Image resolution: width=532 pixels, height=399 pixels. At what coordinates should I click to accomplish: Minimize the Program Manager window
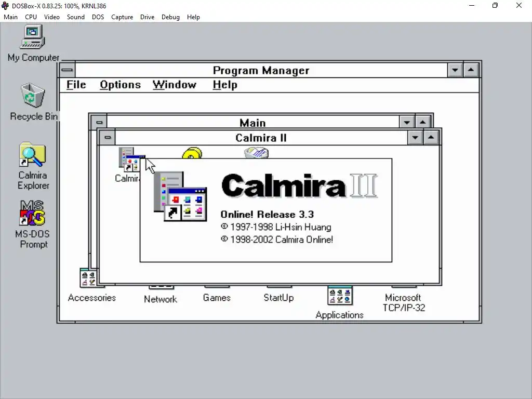tap(455, 70)
